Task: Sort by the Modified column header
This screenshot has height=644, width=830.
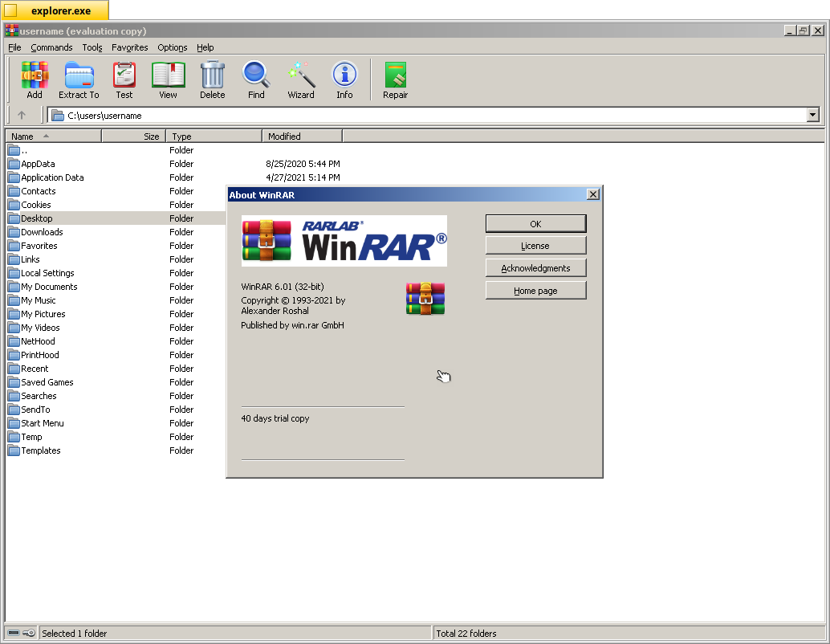Action: tap(303, 137)
